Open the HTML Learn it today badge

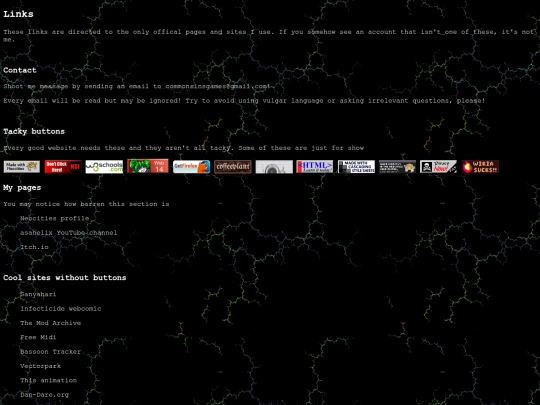(315, 167)
